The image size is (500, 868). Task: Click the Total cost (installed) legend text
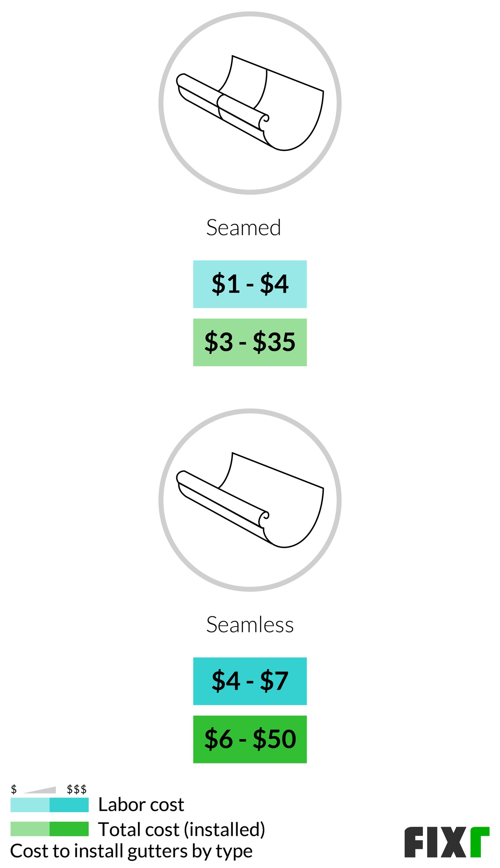pos(182,829)
